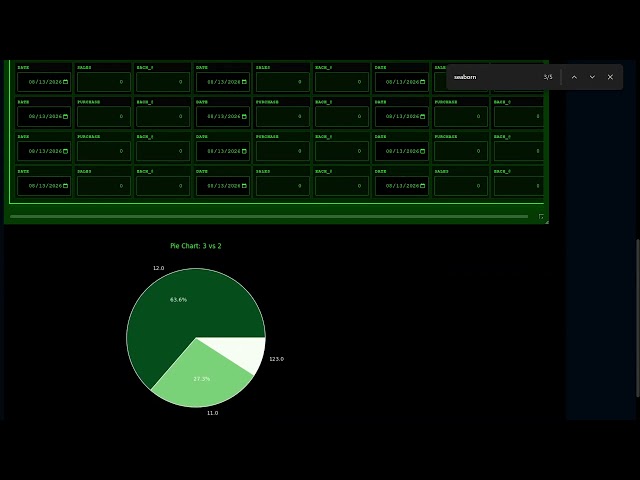Viewport: 640px width, 480px height.
Task: Click the find bar search field containing seaborn
Action: (x=494, y=77)
